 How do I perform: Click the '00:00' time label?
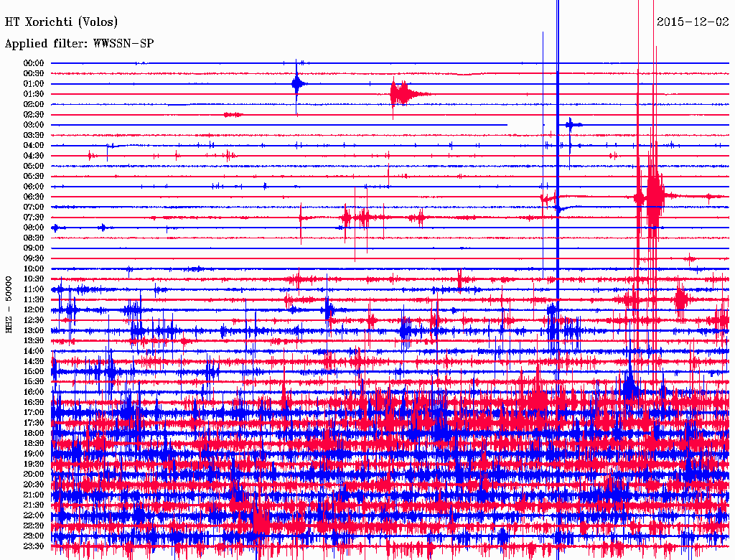(x=34, y=63)
